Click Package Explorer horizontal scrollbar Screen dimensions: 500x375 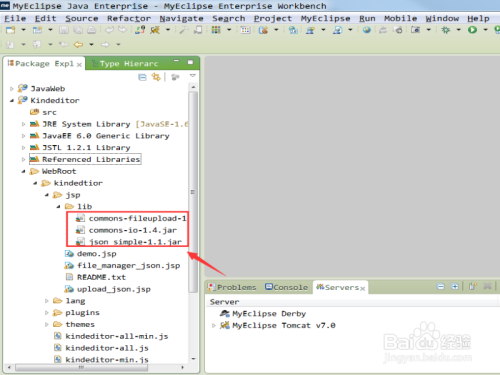click(x=81, y=367)
